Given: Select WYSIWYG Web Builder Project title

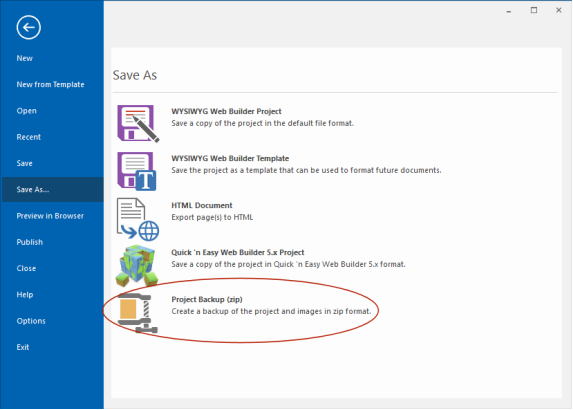Looking at the screenshot, I should tap(226, 111).
